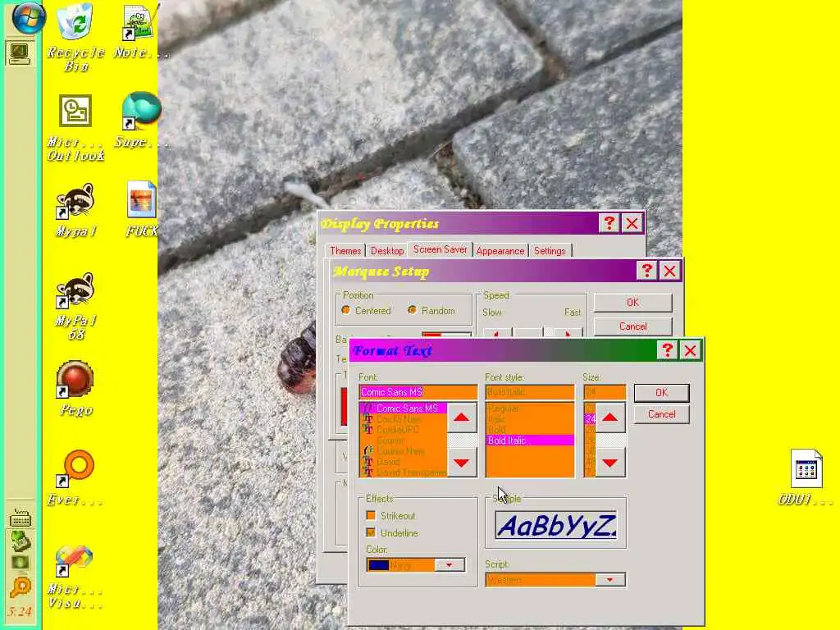Switch to the Themes tab
Image resolution: width=840 pixels, height=630 pixels.
tap(345, 251)
